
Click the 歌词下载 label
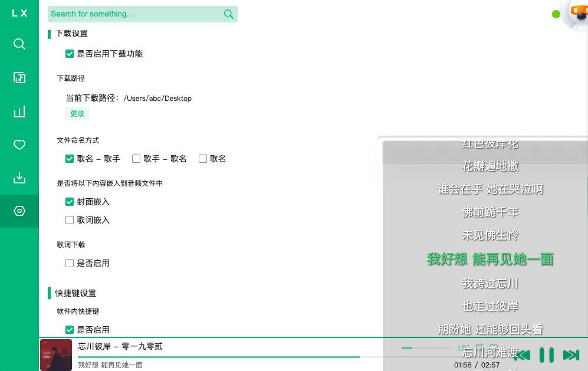click(x=71, y=245)
